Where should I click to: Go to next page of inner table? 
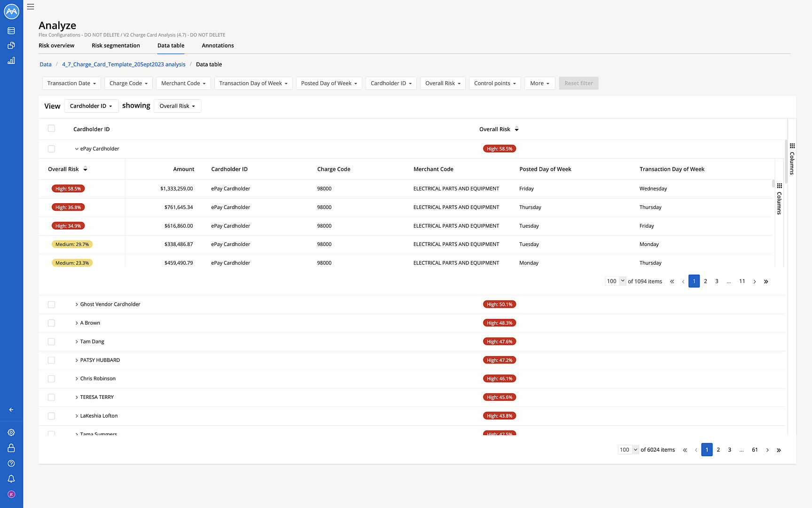point(755,281)
